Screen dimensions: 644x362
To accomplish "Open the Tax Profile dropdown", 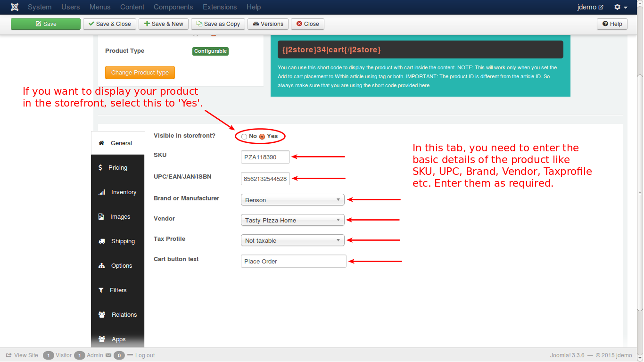I will pos(292,240).
